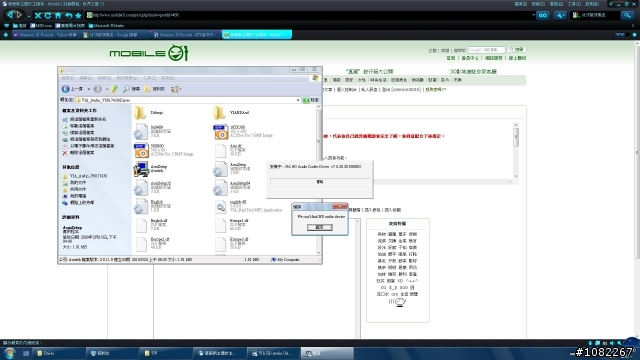Select AsusSetup application with computer icon
This screenshot has height=360, width=640.
[151, 169]
